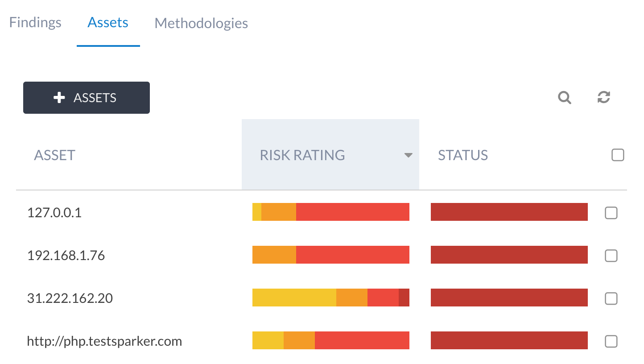The width and height of the screenshot is (644, 364).
Task: Tick the checkbox for 31.222.162.20
Action: tap(611, 298)
